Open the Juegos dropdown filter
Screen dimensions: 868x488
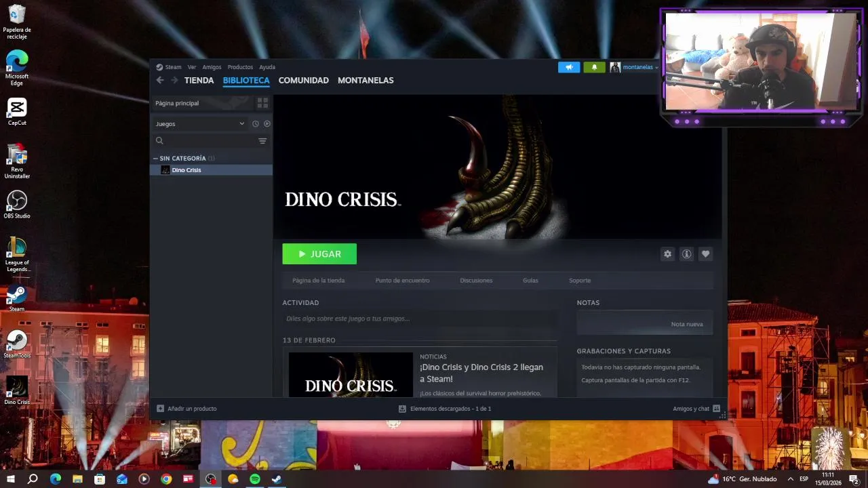[199, 124]
